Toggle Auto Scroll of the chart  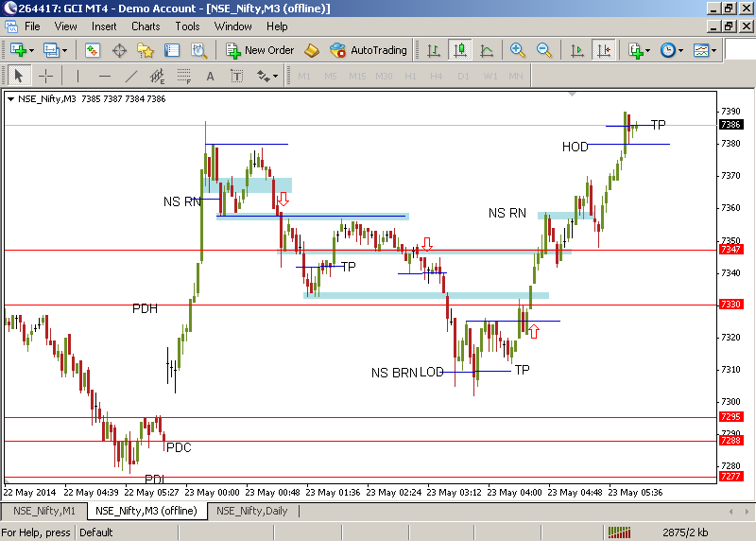click(576, 50)
